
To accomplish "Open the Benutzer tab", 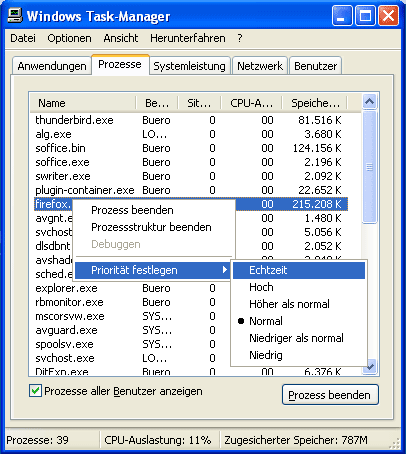I will click(315, 66).
